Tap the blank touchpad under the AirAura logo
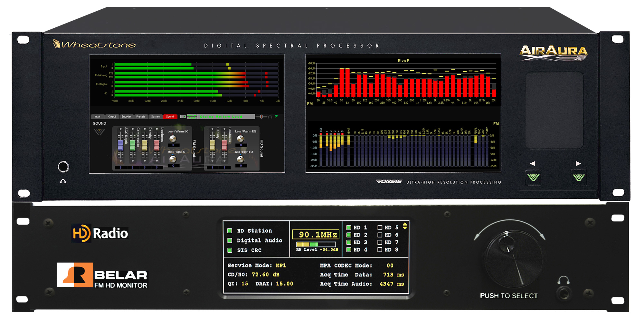Screen dimensions: 644x319 tap(554, 110)
